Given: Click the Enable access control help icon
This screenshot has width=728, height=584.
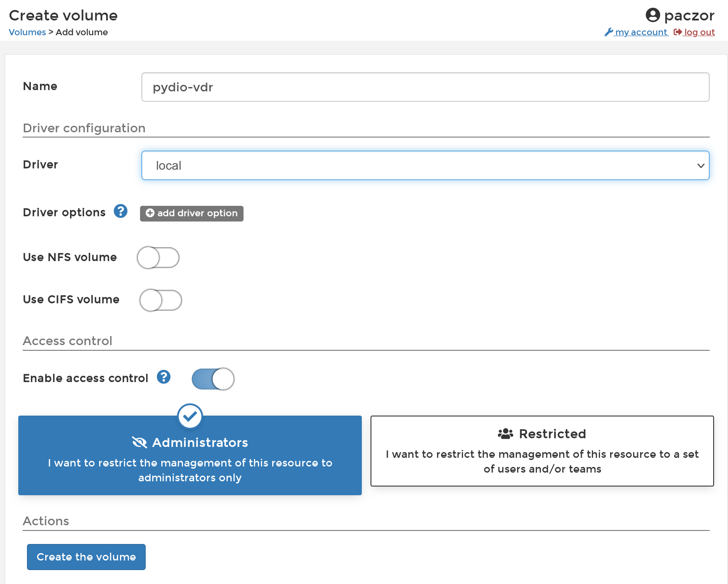Looking at the screenshot, I should [x=164, y=377].
